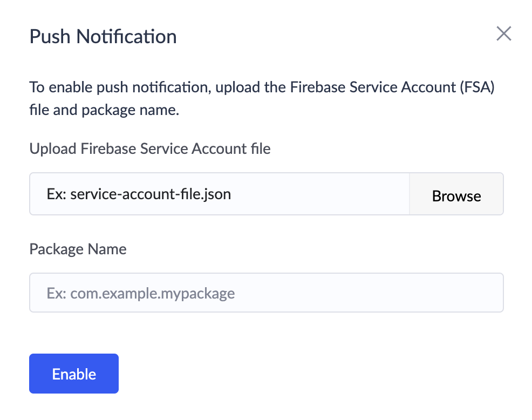The height and width of the screenshot is (420, 532).
Task: Select the service-account-file.json placeholder field
Action: click(220, 194)
